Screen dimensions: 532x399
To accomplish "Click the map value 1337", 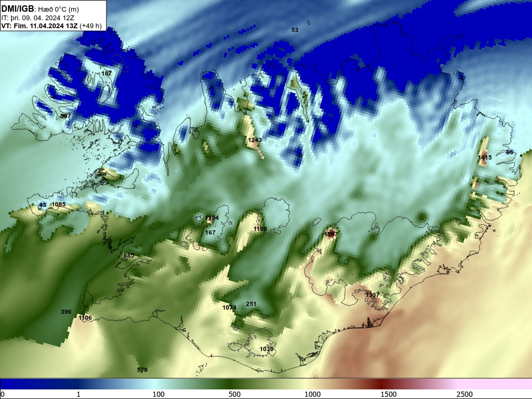I will [372, 295].
